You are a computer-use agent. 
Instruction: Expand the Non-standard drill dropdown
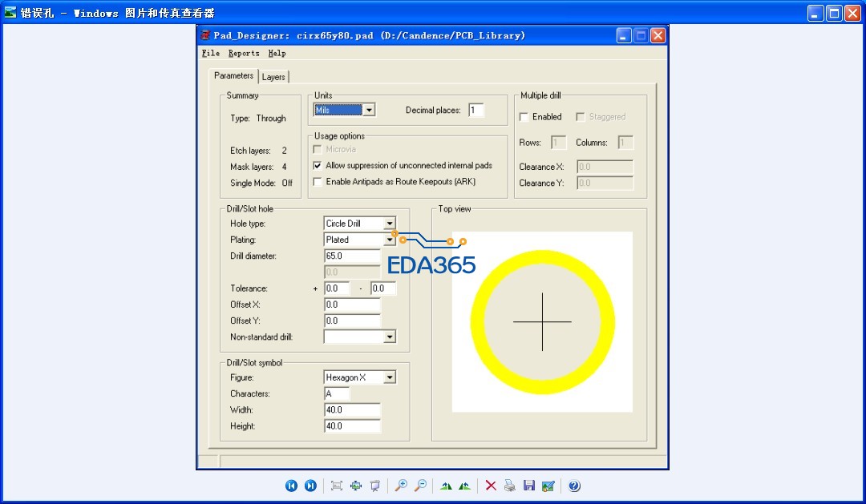pos(390,337)
